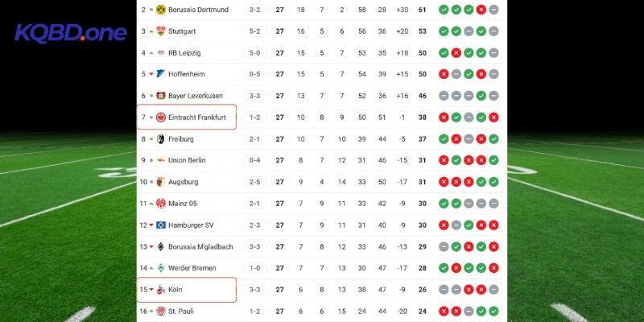The image size is (644, 322).
Task: Click the Werder Bremen diamond logo
Action: 160,268
